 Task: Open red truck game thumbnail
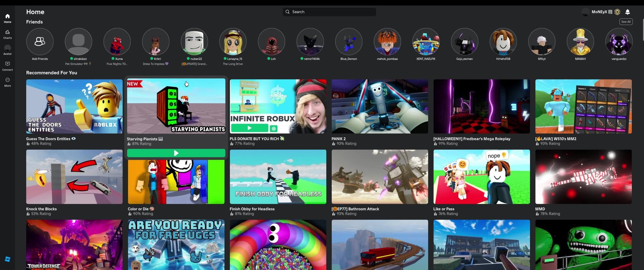click(x=380, y=245)
